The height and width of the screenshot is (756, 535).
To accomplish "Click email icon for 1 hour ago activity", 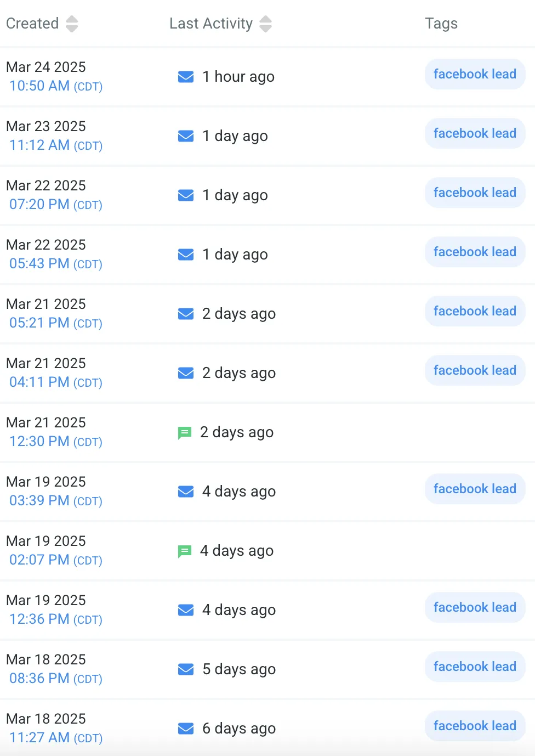I will pyautogui.click(x=186, y=77).
